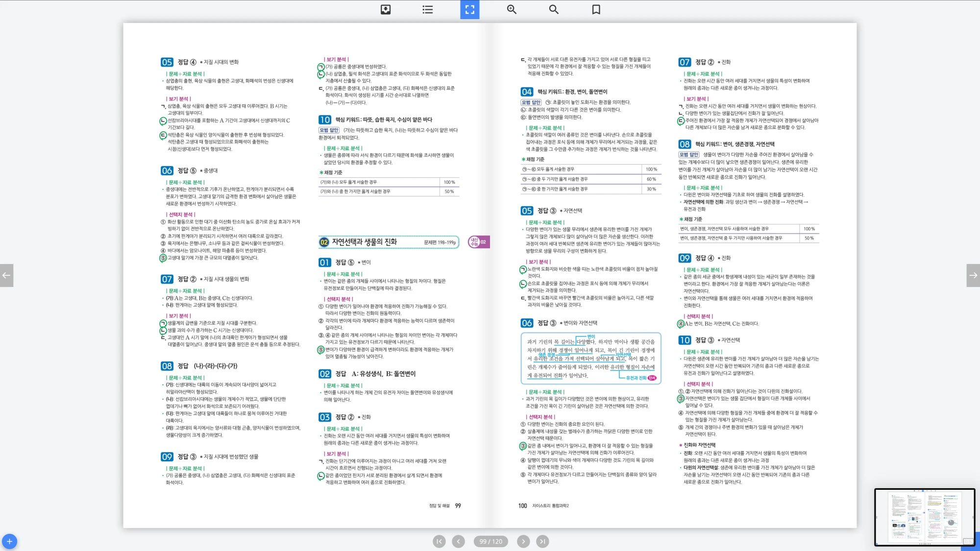Go to the previous spread with left arrow
980x551 pixels.
click(x=6, y=275)
